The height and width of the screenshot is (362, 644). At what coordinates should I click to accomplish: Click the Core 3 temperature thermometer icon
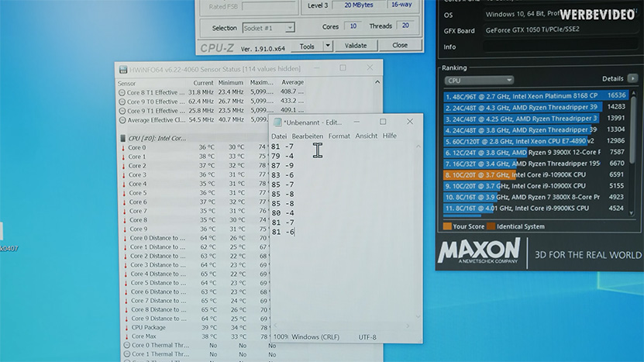pyautogui.click(x=124, y=175)
